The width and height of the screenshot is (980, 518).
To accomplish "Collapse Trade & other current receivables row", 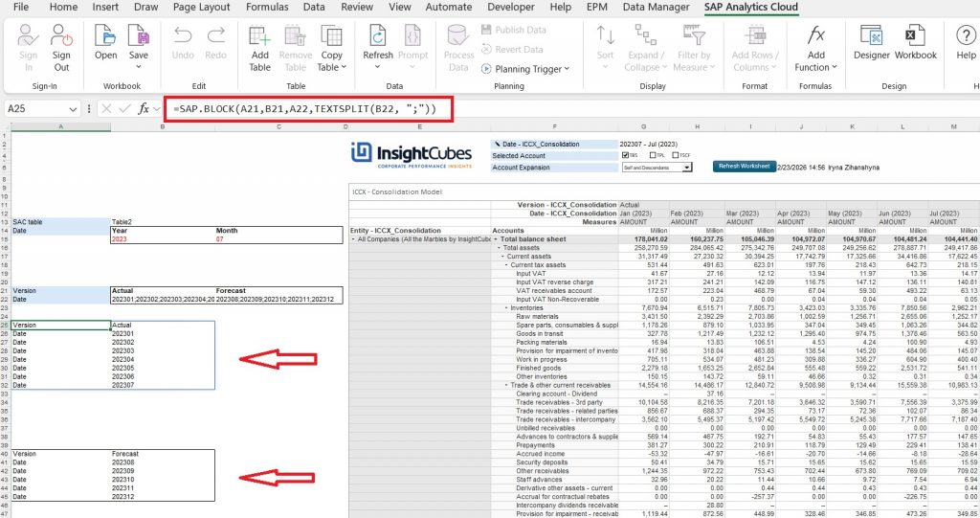I will pyautogui.click(x=507, y=385).
